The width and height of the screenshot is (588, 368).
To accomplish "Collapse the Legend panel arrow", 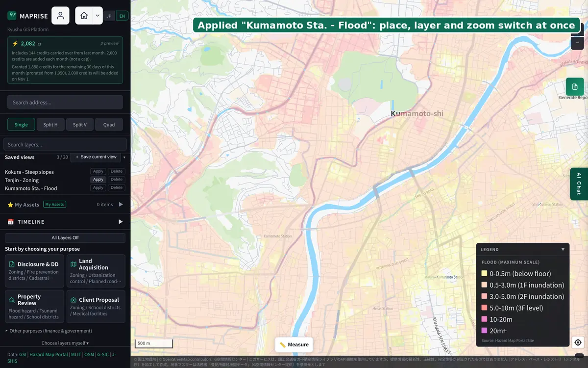I will (563, 249).
